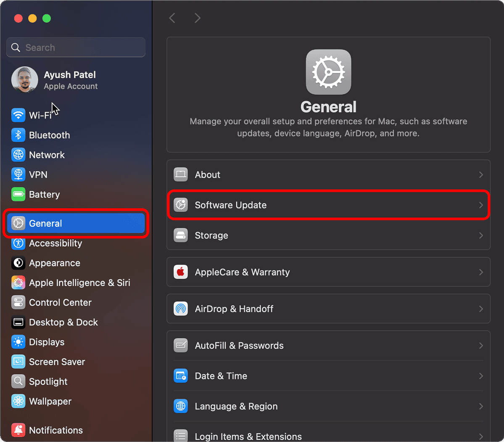Image resolution: width=504 pixels, height=442 pixels.
Task: Click the Apple Intelligence & Siri icon
Action: coord(18,283)
